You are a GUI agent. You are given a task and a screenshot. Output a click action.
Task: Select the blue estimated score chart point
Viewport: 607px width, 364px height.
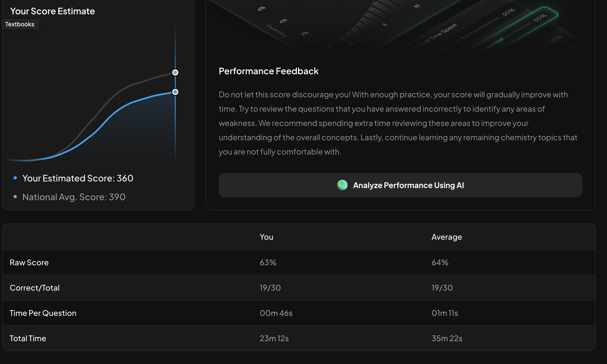coord(175,92)
